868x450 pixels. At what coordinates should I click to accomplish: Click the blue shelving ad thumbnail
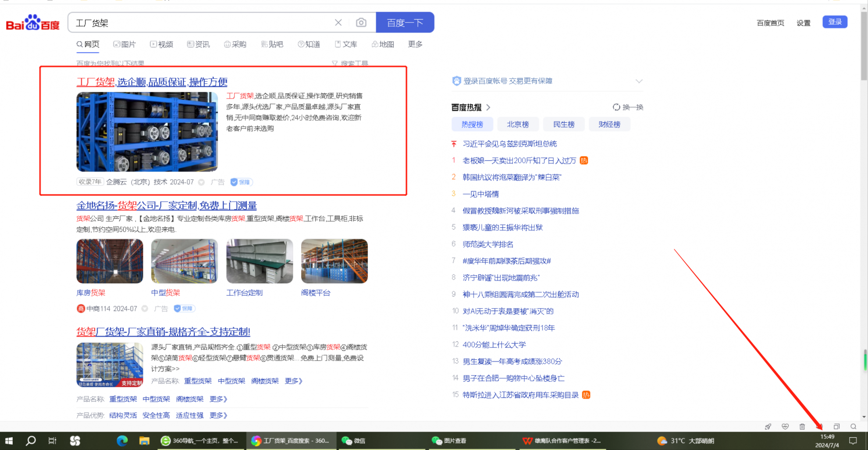[x=147, y=132]
